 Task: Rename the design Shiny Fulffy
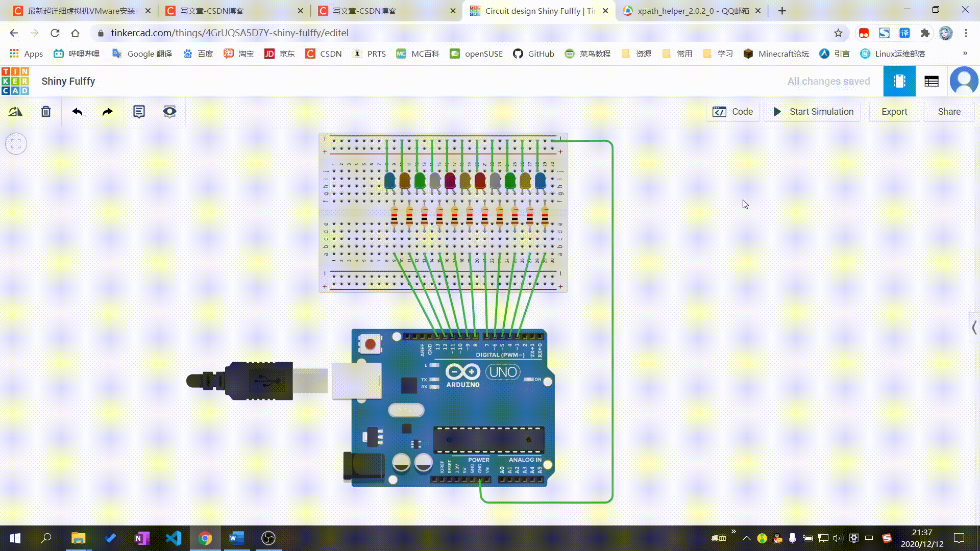pyautogui.click(x=68, y=81)
